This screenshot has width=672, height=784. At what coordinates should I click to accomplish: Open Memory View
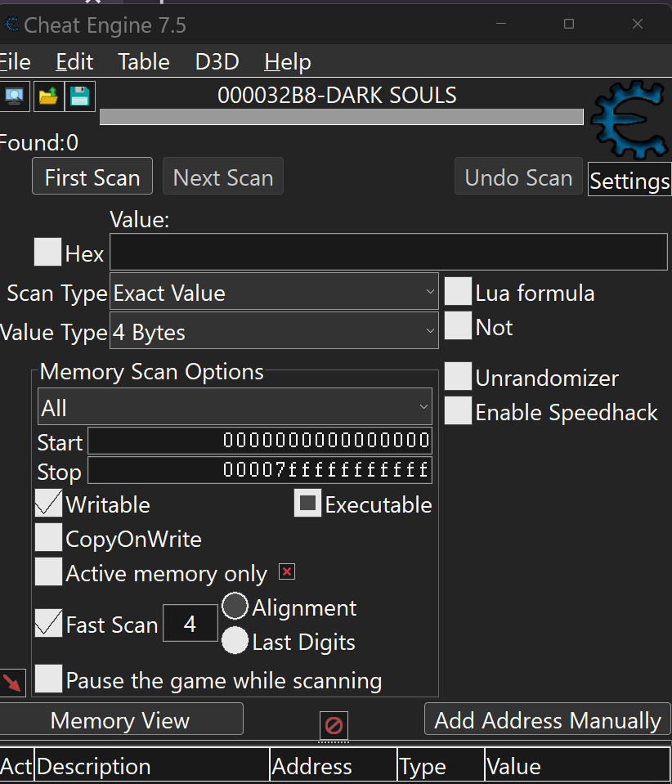[119, 719]
